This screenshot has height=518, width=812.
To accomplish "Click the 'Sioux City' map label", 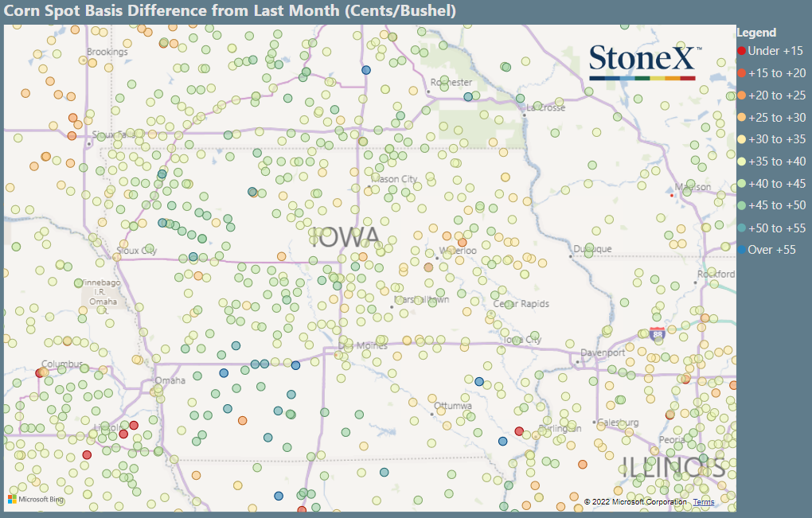I will coord(137,251).
